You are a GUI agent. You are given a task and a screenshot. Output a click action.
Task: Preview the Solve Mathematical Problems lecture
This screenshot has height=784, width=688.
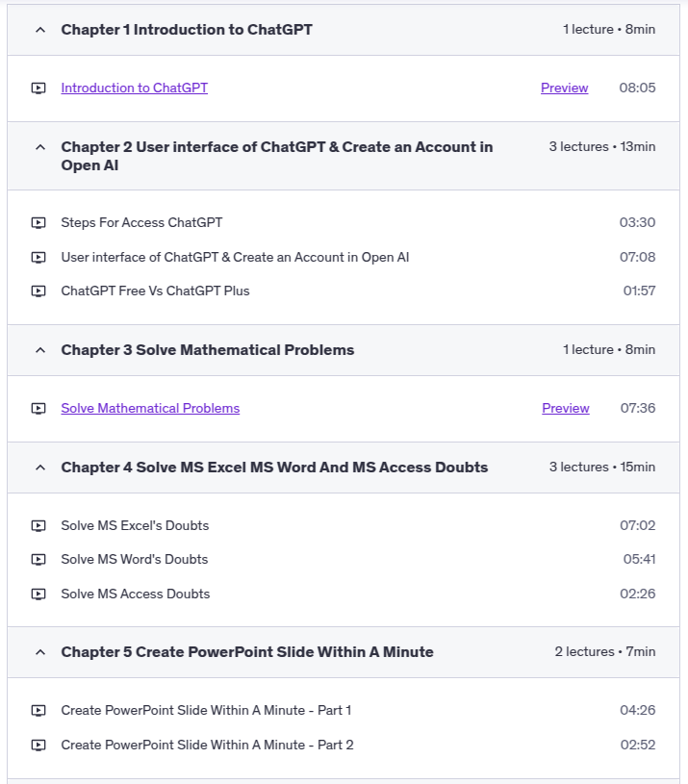click(565, 409)
